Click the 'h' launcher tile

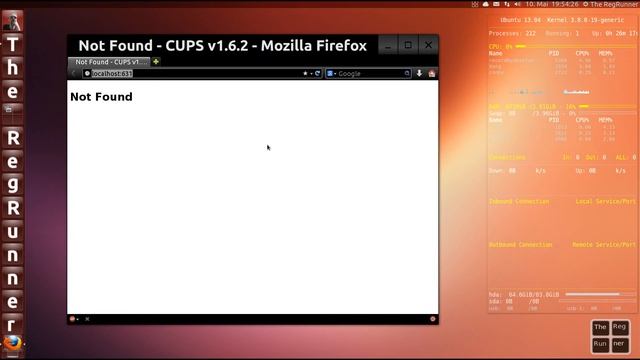pyautogui.click(x=12, y=68)
